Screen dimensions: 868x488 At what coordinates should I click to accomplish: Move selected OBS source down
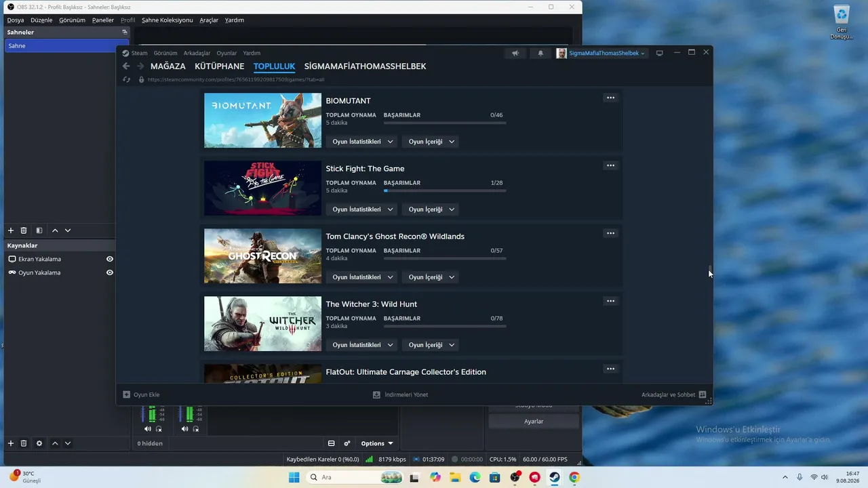pos(68,443)
